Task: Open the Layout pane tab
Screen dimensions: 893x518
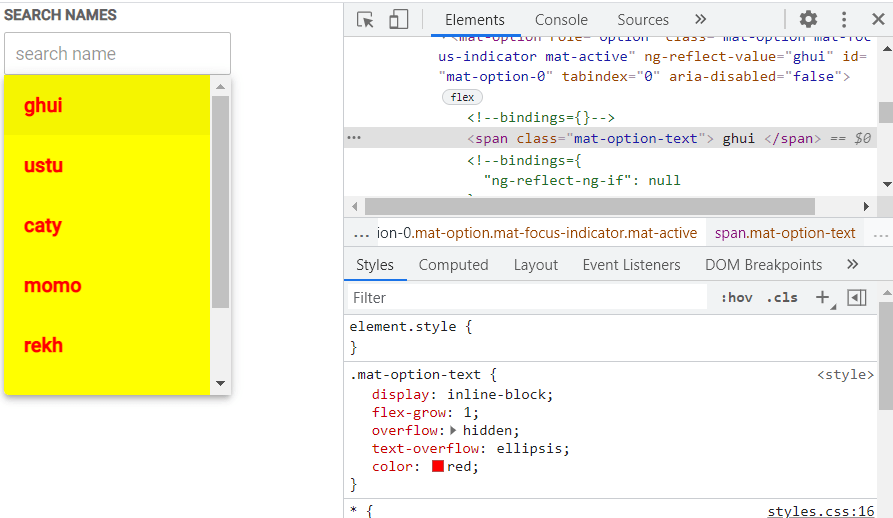Action: pos(535,265)
